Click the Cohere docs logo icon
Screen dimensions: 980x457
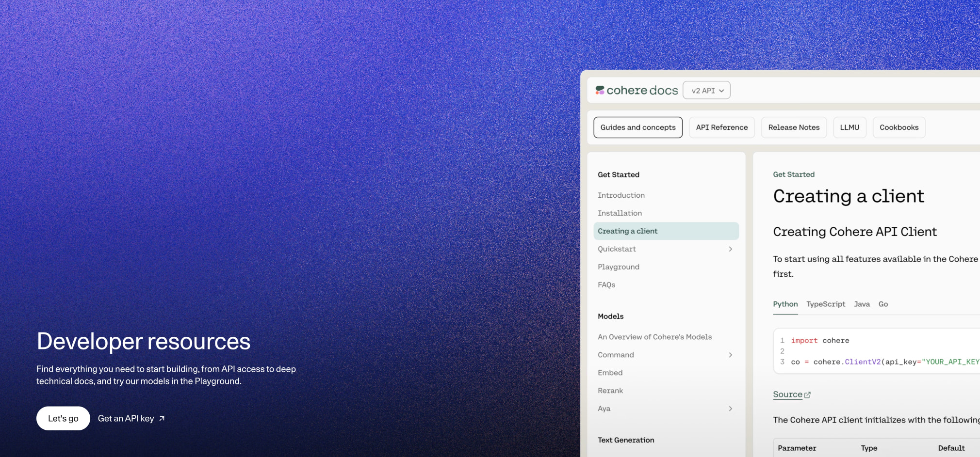pos(600,90)
